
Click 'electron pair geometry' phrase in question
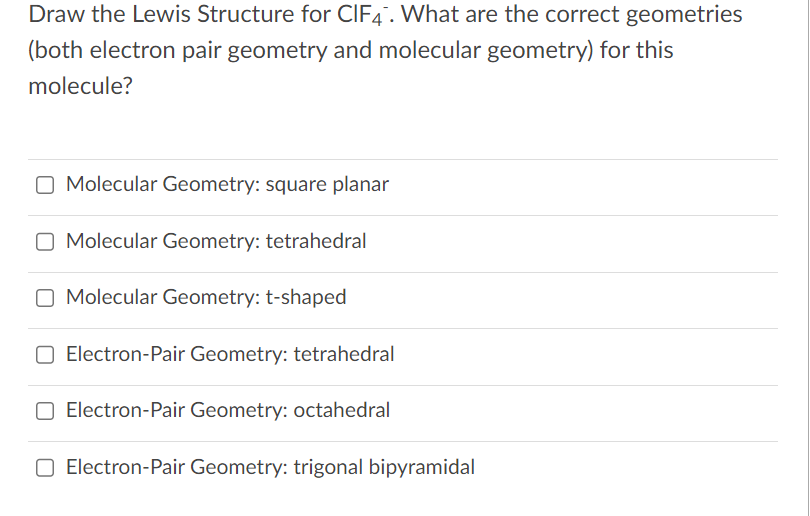click(x=208, y=51)
